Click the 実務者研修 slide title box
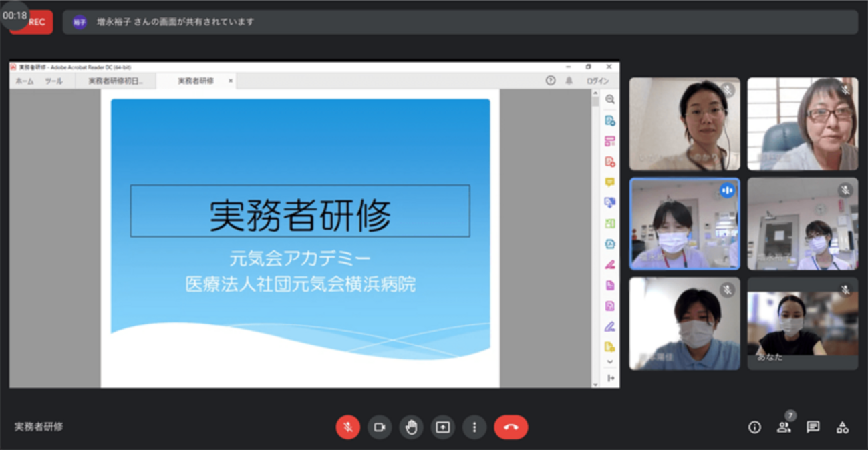This screenshot has width=868, height=450. [x=300, y=211]
